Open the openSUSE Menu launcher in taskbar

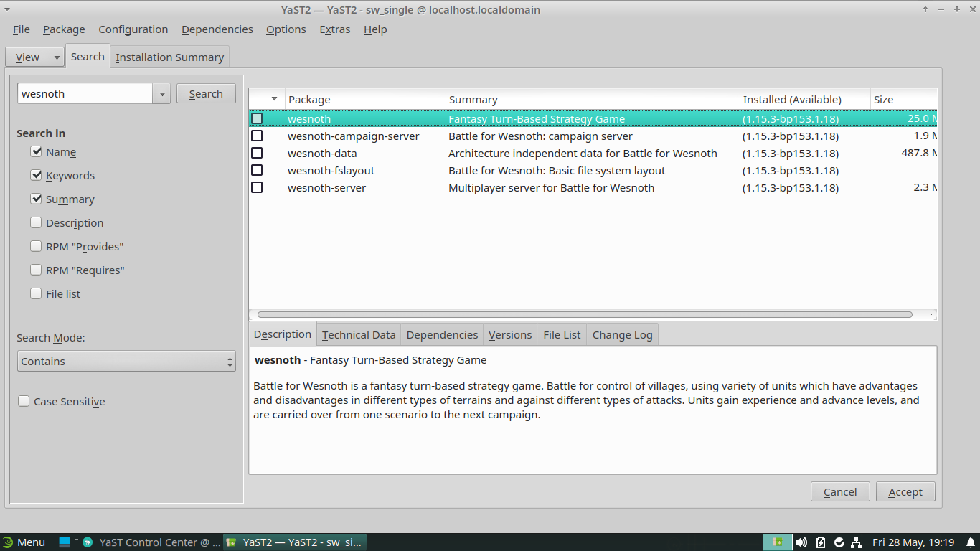24,542
